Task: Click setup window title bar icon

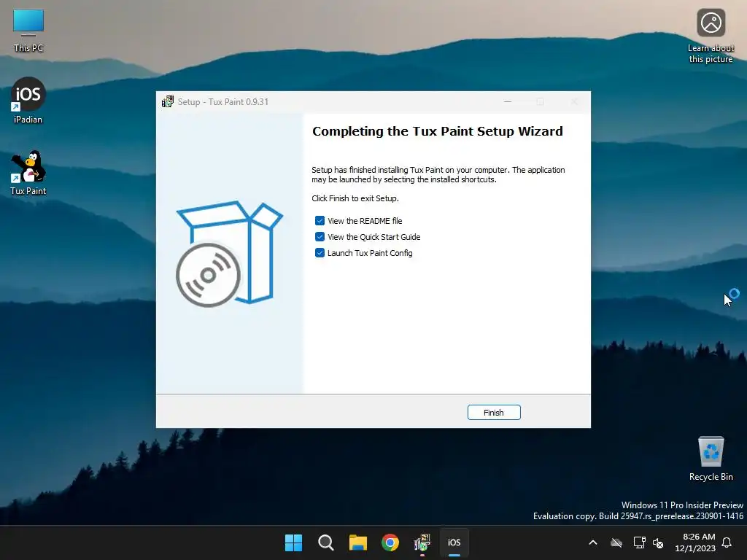Action: click(167, 101)
